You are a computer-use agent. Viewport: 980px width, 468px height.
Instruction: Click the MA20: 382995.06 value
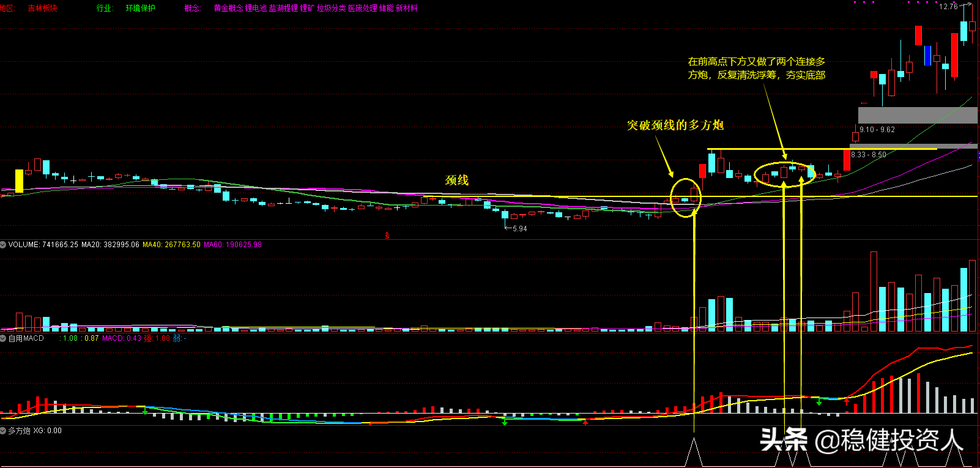click(x=110, y=245)
